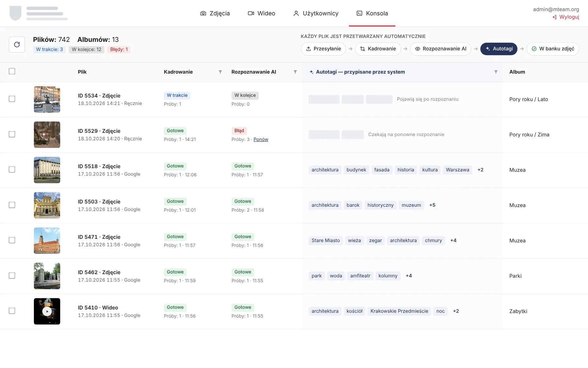Tick the checkbox for ID 5471

[12, 240]
